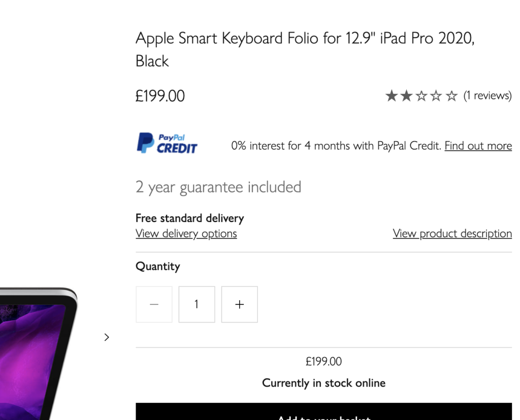Expand View product description

click(x=452, y=233)
